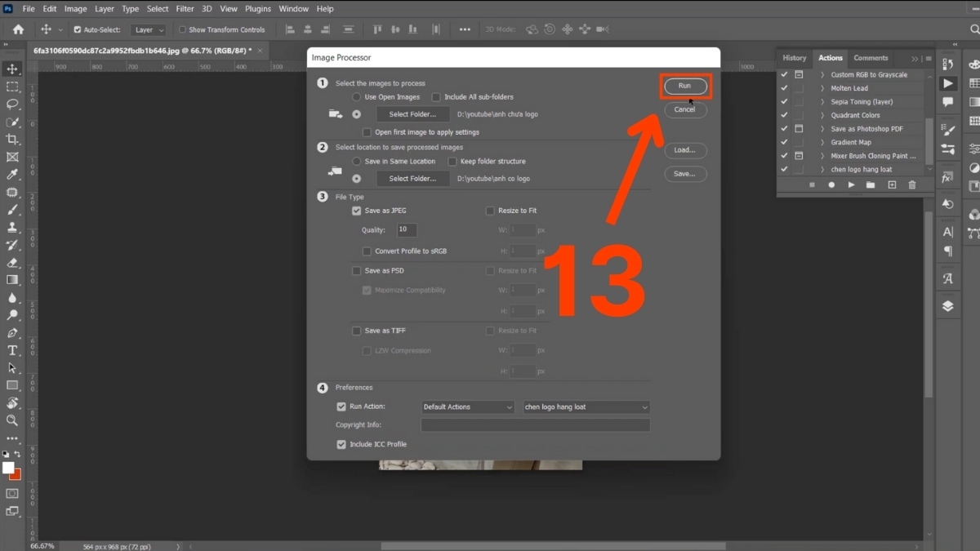Select the Frame tool
Image resolution: width=980 pixels, height=551 pixels.
[12, 157]
